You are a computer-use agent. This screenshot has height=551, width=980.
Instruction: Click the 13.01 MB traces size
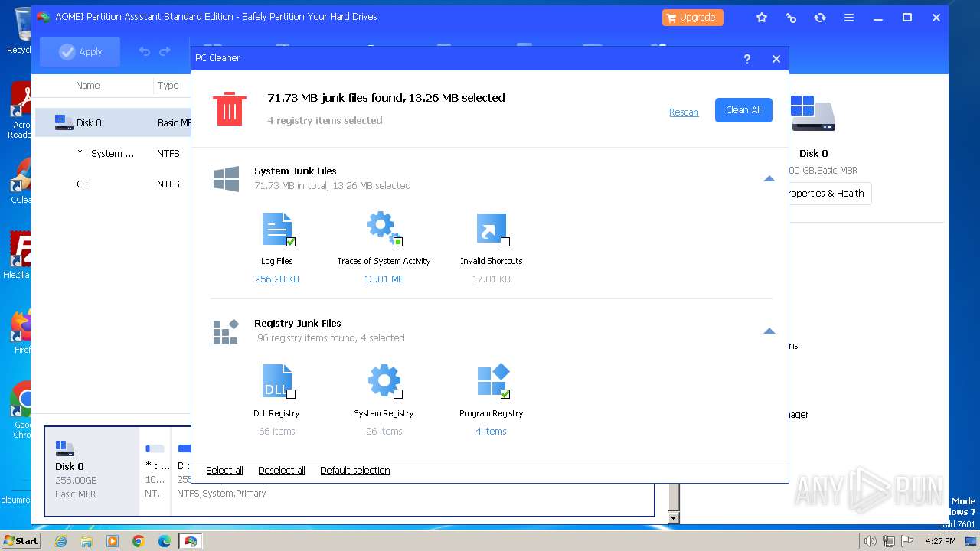point(384,279)
